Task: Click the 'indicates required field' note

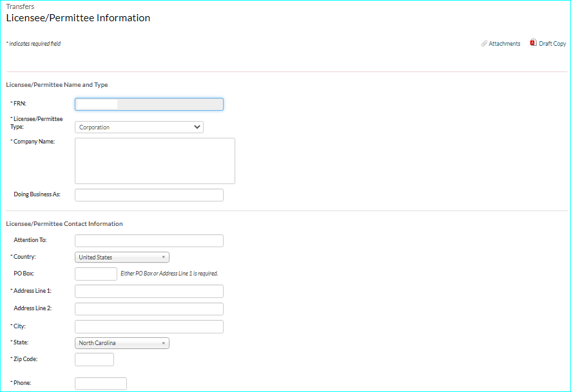Action: click(35, 44)
